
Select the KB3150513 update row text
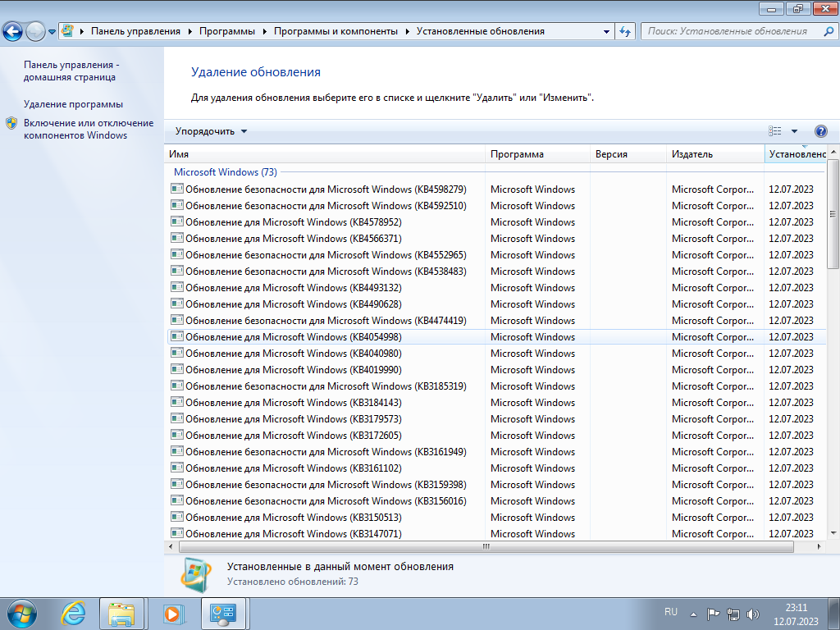(x=294, y=518)
